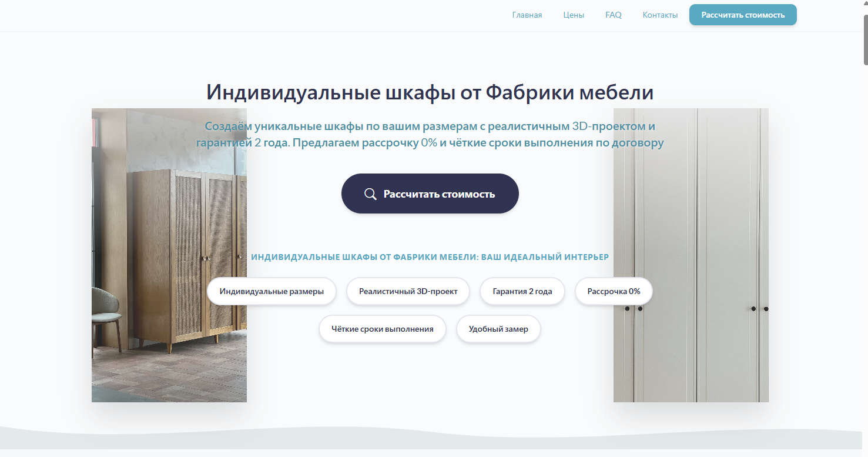Click the main heading about individual wardrobes
This screenshot has width=868, height=457.
coord(430,92)
